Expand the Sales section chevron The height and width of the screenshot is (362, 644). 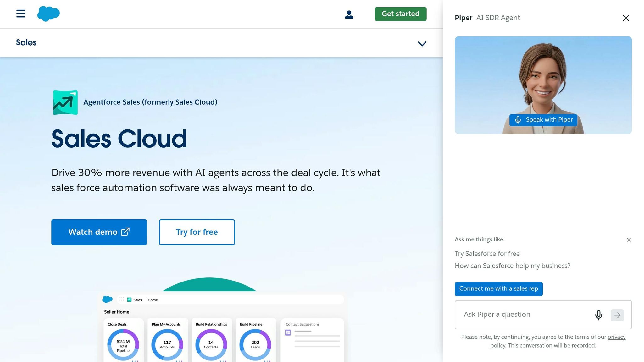click(422, 44)
